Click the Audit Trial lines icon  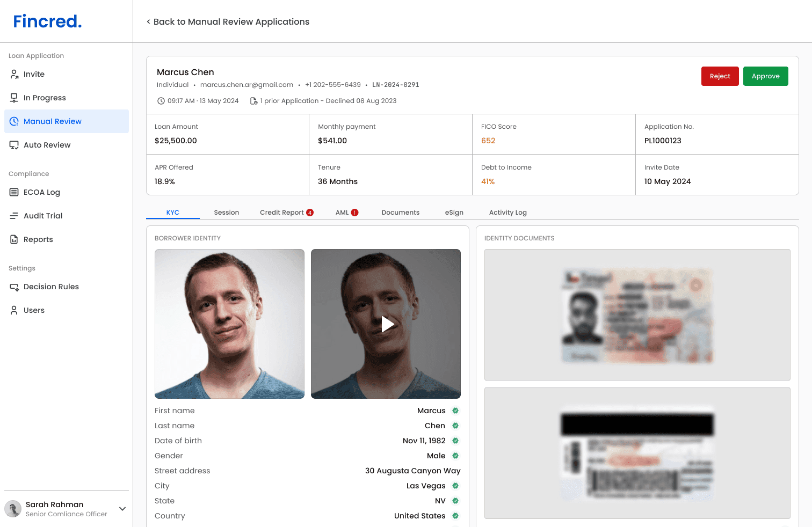(15, 216)
